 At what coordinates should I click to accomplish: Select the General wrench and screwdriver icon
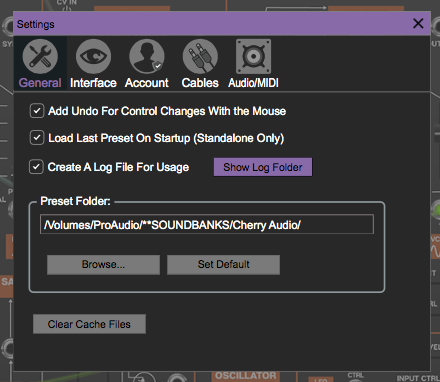[40, 56]
